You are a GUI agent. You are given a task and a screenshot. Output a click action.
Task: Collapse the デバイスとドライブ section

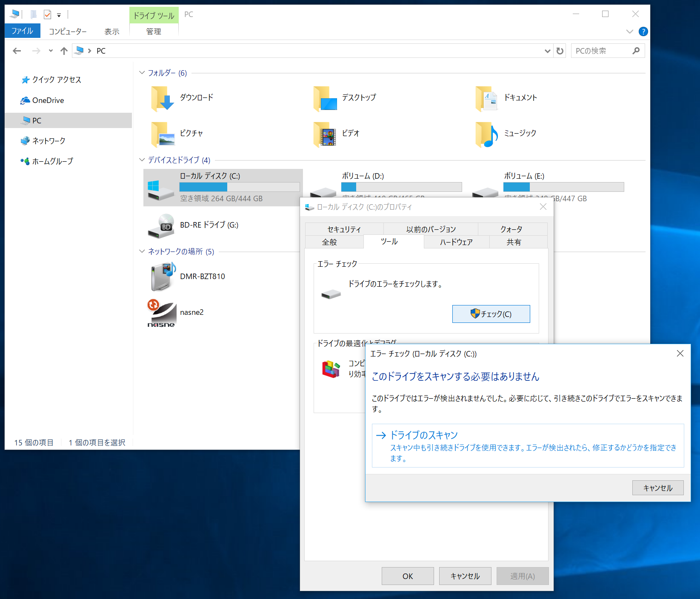141,160
